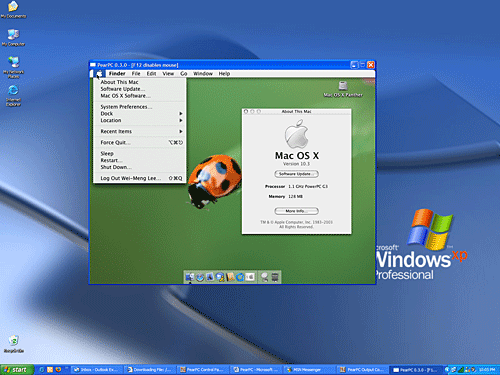Choose About This Mac from Apple menu

pos(139,82)
